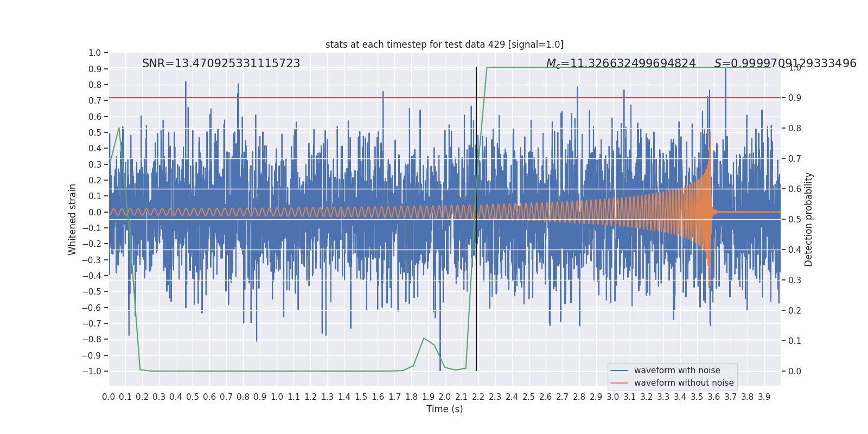Click the left y-axis tick label −1.0
The height and width of the screenshot is (434, 868).
92,371
